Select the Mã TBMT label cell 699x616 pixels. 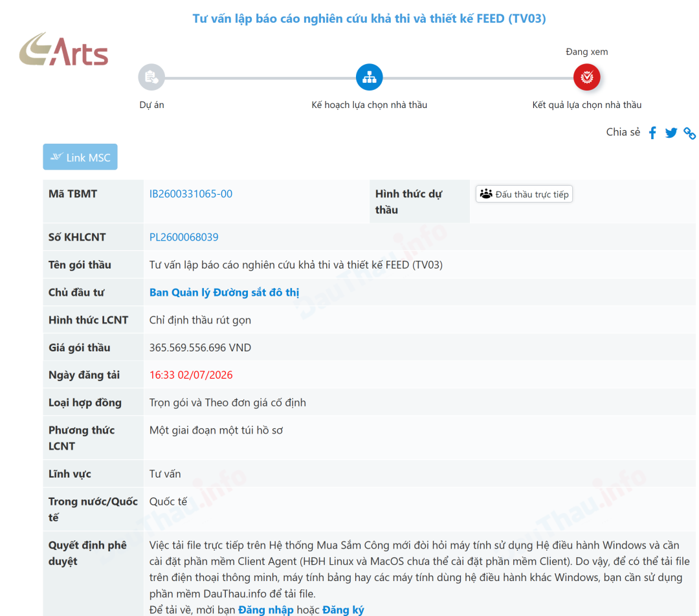(x=93, y=201)
